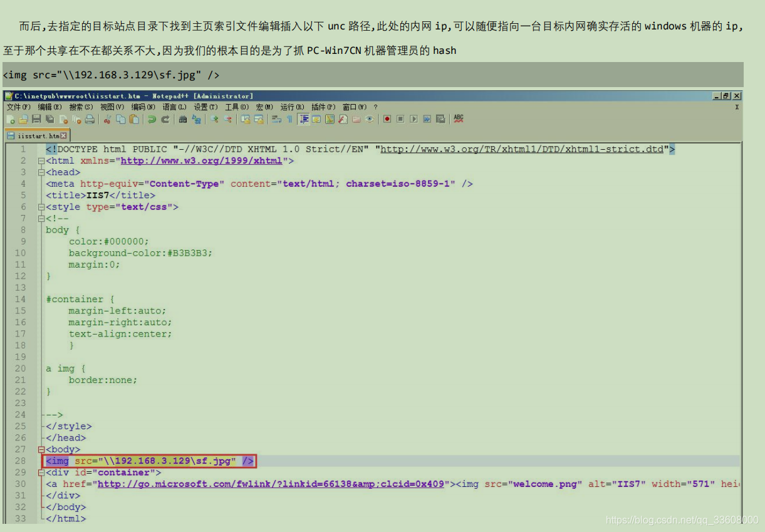Click the Stop recording macro button
This screenshot has width=765, height=532.
pyautogui.click(x=400, y=119)
